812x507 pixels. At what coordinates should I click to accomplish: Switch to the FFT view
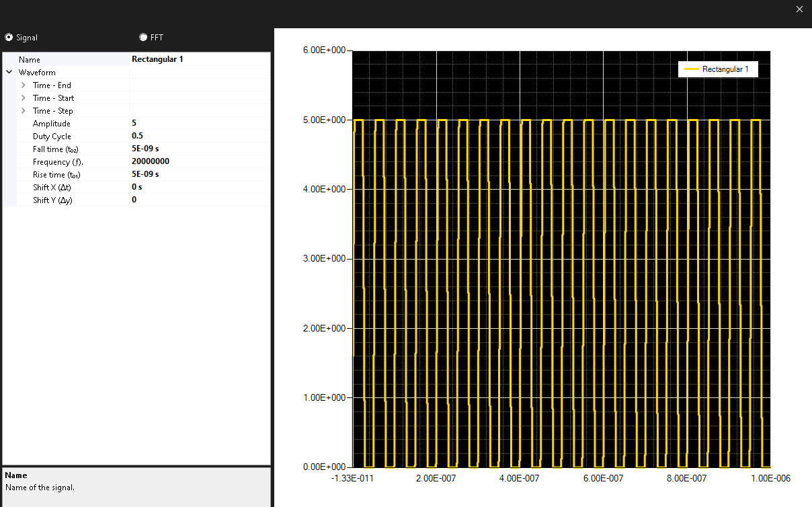click(143, 37)
